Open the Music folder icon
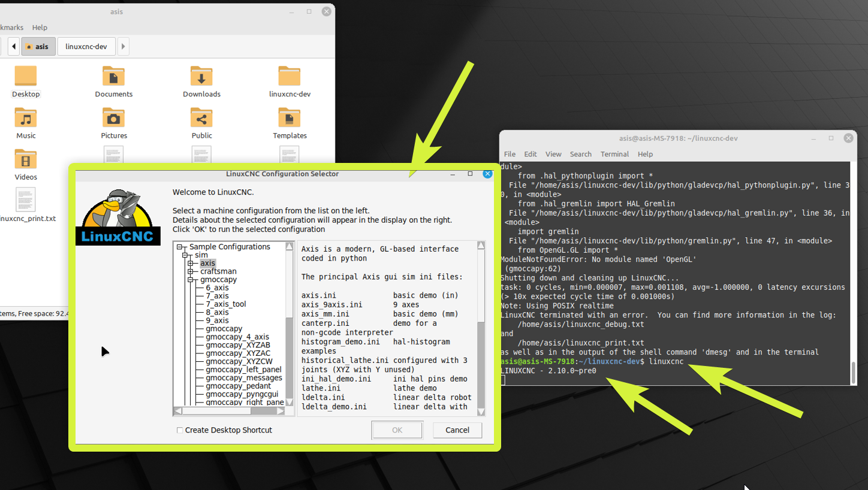 click(x=25, y=118)
